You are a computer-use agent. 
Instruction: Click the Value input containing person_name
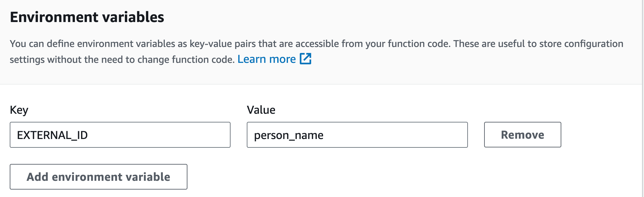tap(357, 135)
